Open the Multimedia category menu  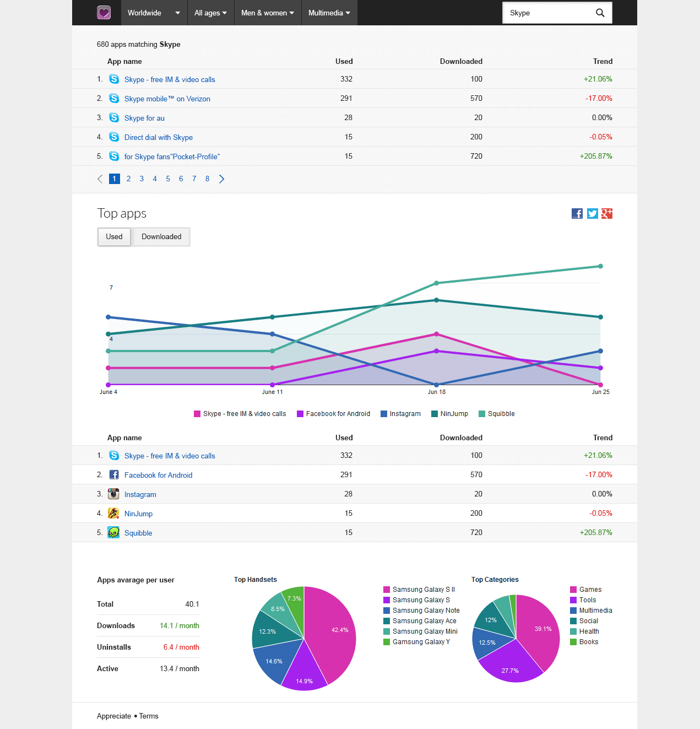tap(329, 13)
